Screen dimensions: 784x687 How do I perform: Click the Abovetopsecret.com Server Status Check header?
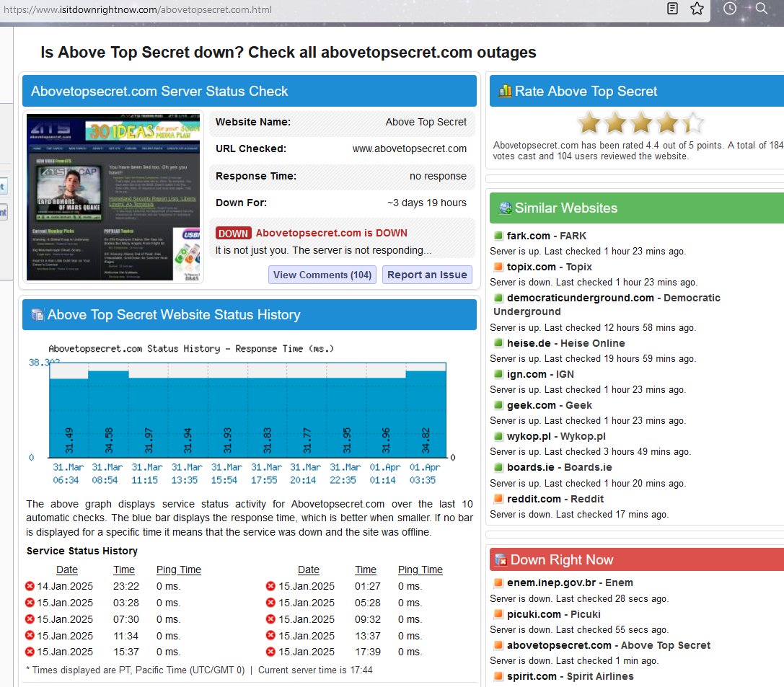pyautogui.click(x=250, y=91)
